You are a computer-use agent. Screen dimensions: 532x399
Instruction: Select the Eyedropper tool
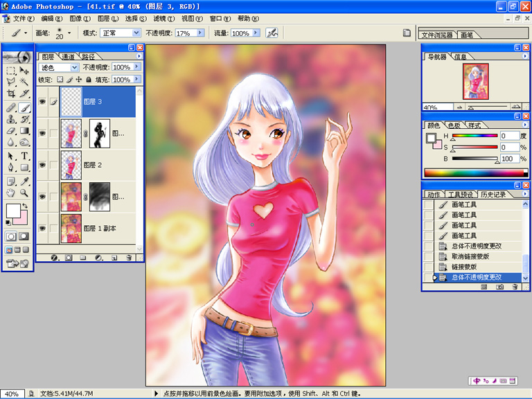pos(24,181)
